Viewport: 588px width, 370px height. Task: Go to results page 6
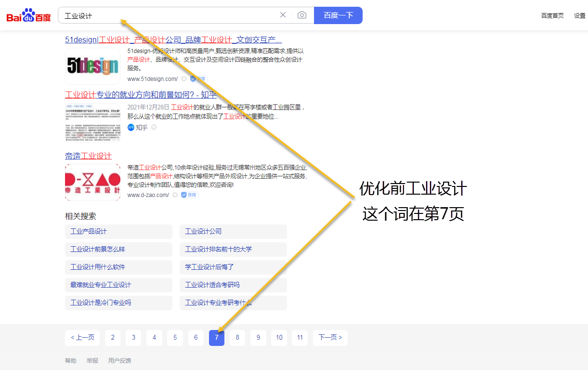pyautogui.click(x=196, y=338)
